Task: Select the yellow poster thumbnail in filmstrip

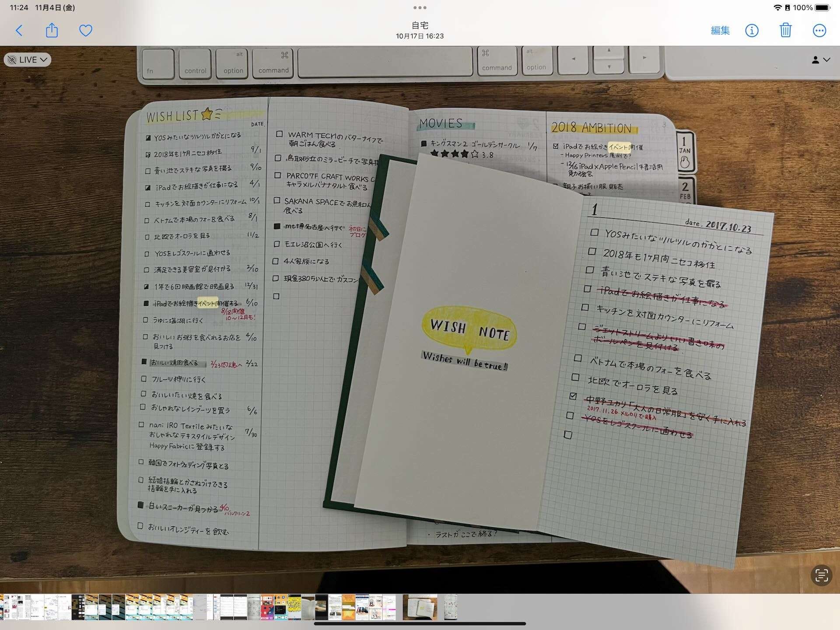Action: 294,607
